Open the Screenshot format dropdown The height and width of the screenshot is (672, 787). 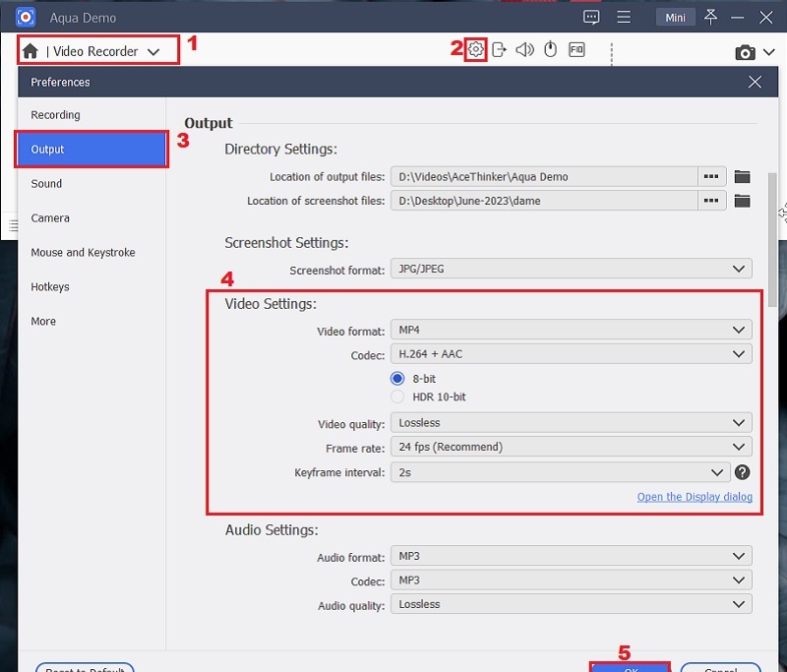point(572,269)
